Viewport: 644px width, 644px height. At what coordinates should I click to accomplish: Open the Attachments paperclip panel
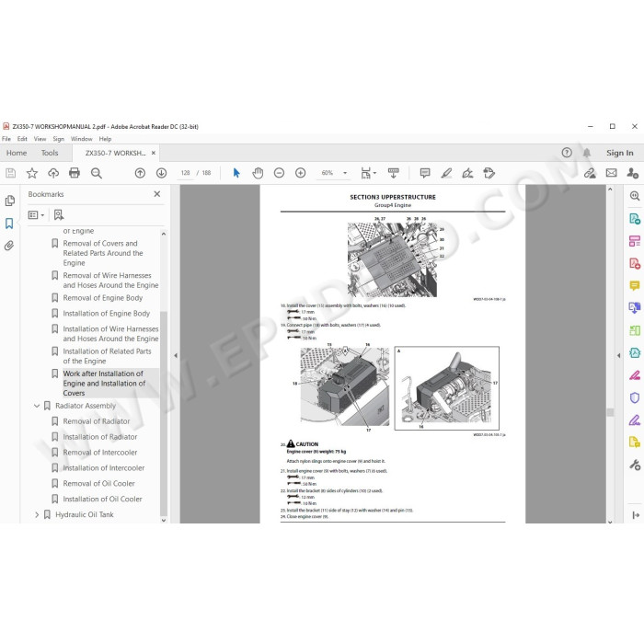9,246
